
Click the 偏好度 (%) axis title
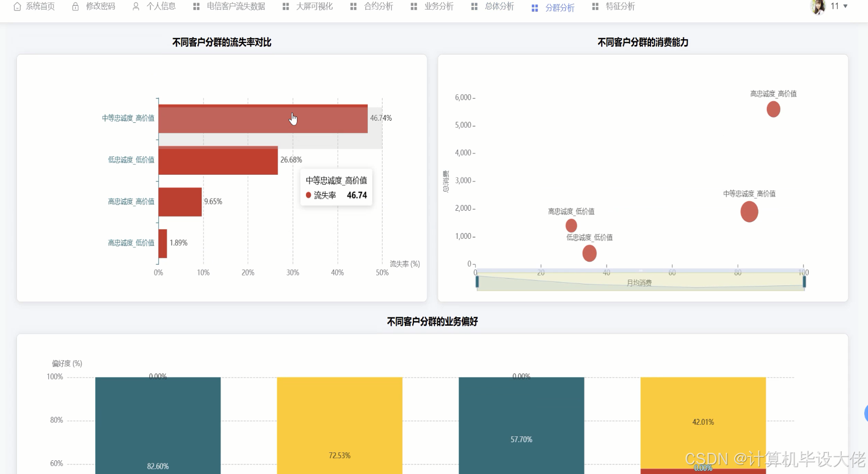67,363
